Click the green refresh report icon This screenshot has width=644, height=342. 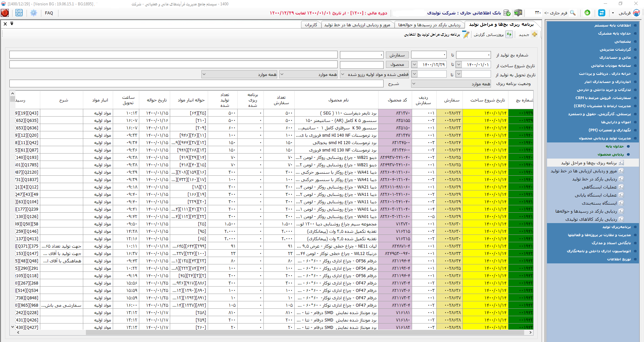509,34
